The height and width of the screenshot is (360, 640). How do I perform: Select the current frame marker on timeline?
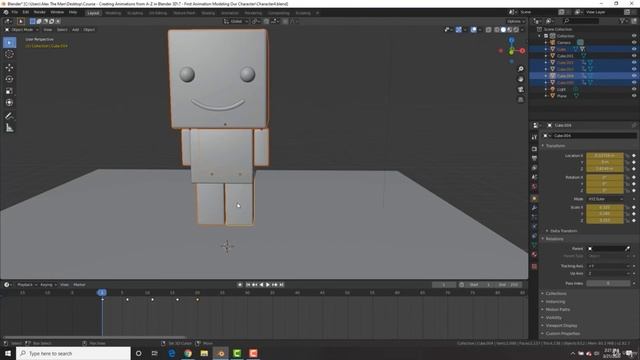102,292
